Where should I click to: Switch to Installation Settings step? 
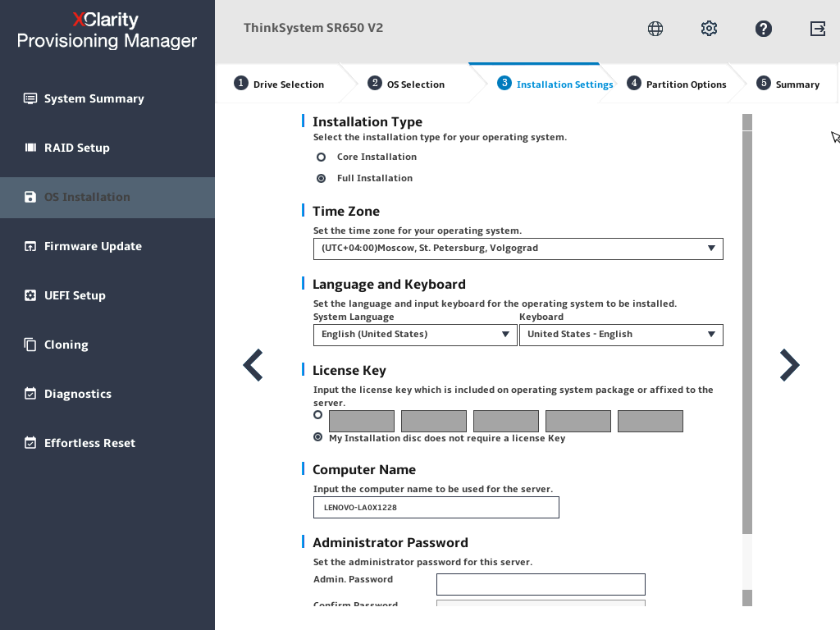tap(564, 84)
